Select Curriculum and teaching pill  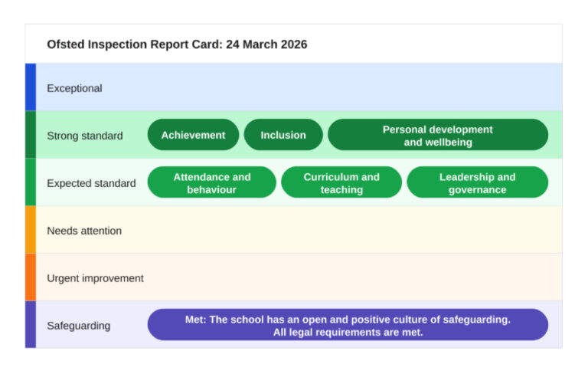point(341,182)
